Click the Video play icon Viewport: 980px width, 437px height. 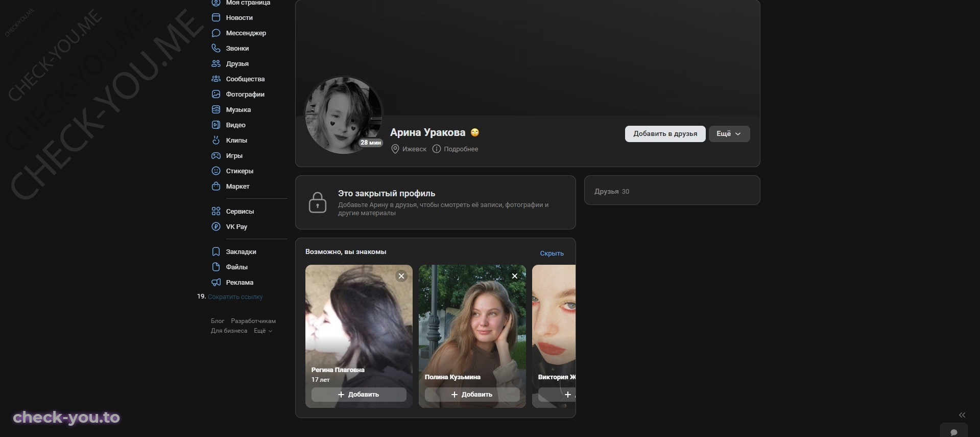(x=216, y=125)
